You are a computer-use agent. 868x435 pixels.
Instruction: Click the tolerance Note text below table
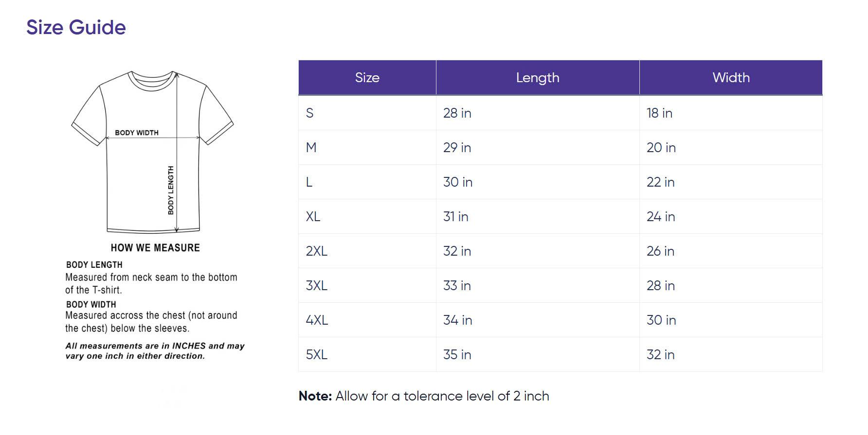[424, 396]
